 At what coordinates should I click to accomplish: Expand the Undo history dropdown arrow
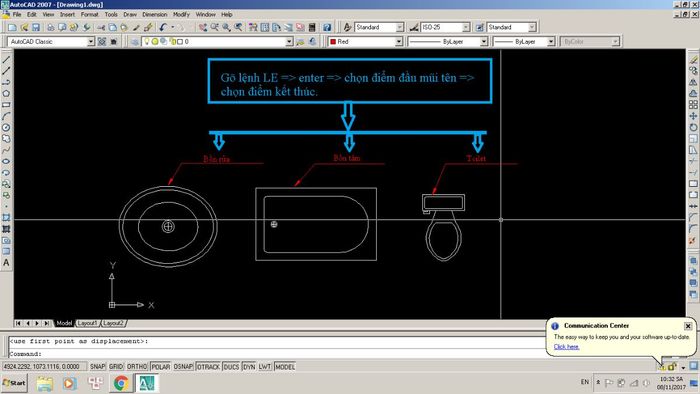pyautogui.click(x=173, y=27)
